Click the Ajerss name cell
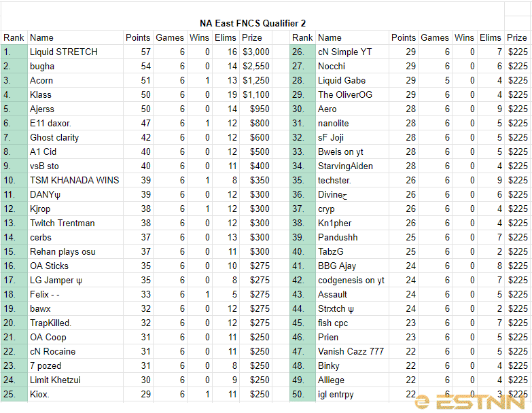 [x=75, y=109]
